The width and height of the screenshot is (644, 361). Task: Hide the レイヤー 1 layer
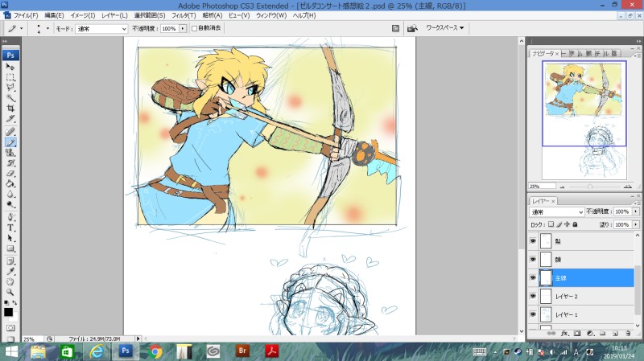[x=533, y=314]
